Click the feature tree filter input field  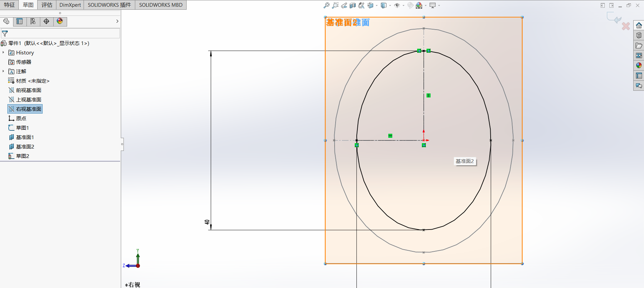(x=62, y=33)
